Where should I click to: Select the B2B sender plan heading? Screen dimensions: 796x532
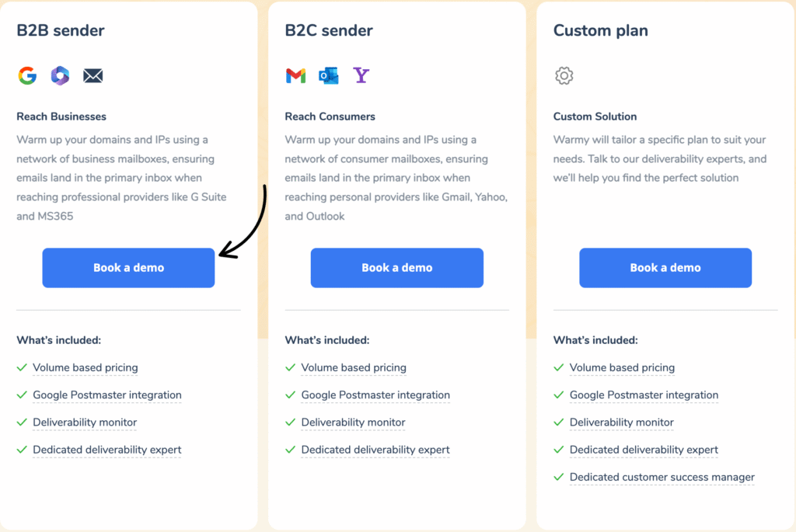(x=61, y=31)
